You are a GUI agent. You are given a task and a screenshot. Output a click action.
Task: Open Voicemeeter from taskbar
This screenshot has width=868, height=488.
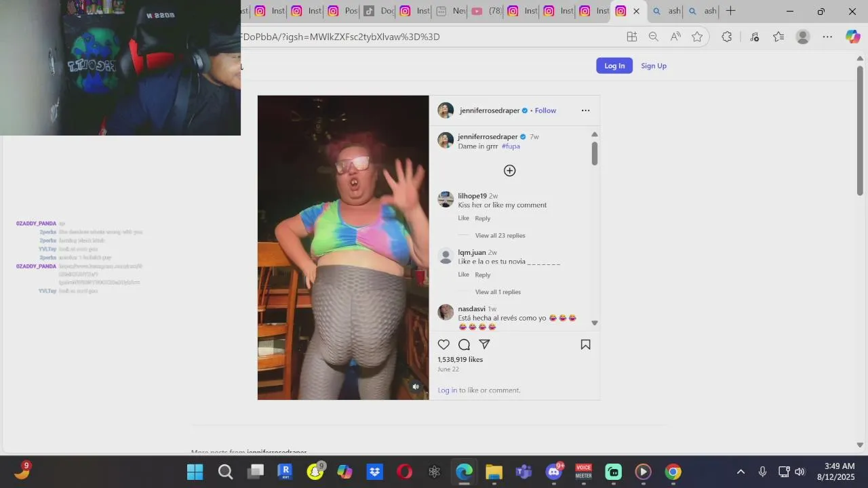pyautogui.click(x=583, y=472)
